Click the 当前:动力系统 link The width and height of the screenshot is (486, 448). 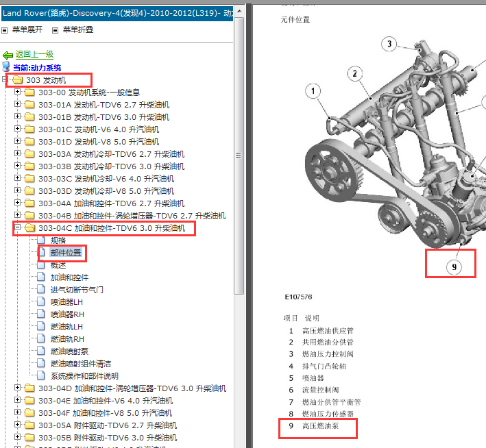37,68
